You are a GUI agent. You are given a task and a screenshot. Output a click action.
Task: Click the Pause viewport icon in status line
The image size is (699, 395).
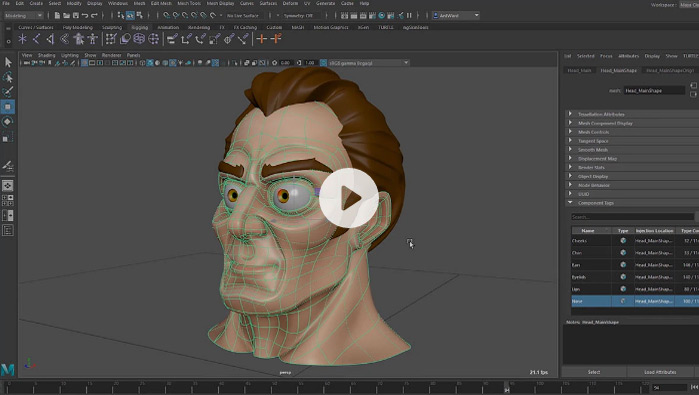coord(409,16)
